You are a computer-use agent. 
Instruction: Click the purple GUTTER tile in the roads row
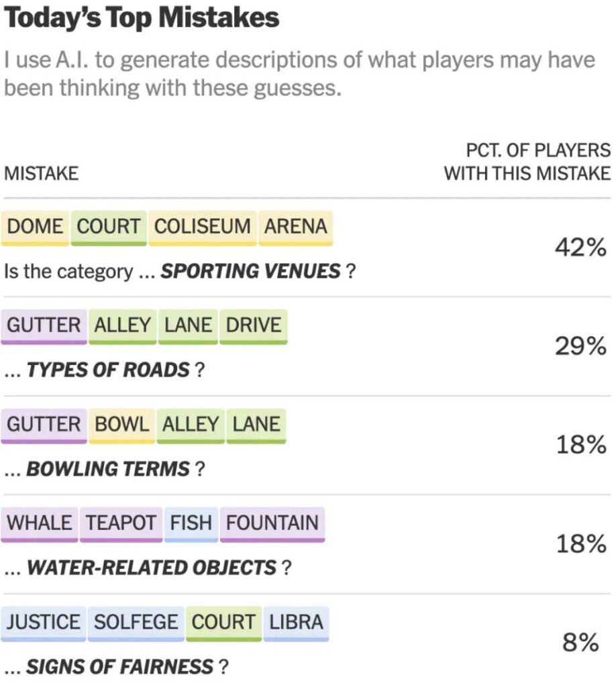click(x=44, y=327)
